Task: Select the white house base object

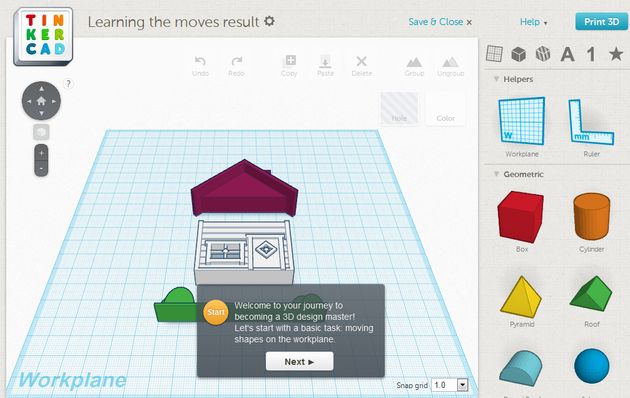Action: click(x=244, y=252)
